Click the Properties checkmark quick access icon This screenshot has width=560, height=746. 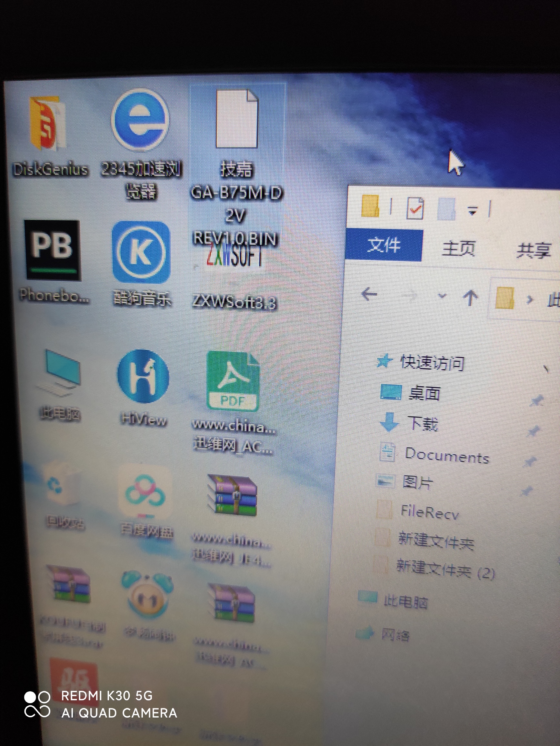coord(415,208)
